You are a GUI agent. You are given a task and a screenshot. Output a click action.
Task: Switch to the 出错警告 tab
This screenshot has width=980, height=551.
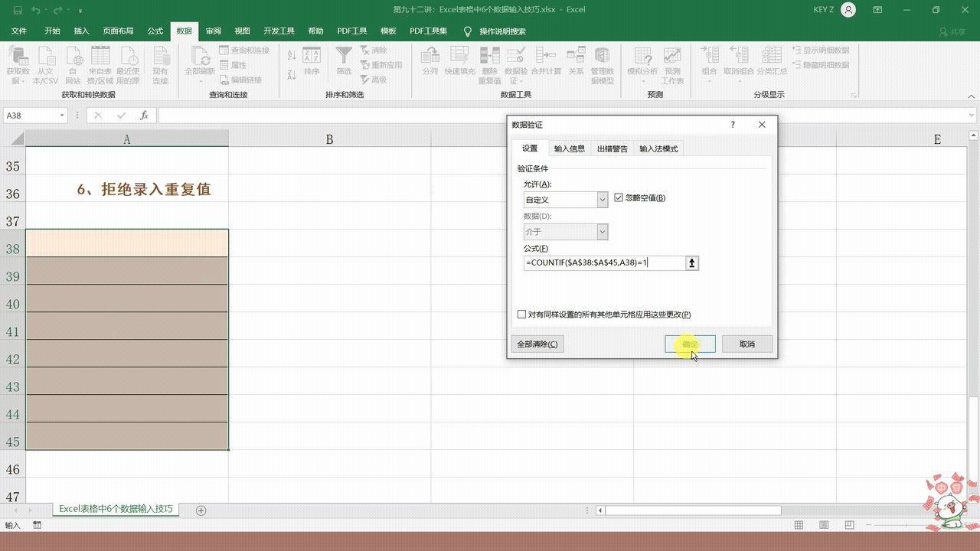coord(612,148)
